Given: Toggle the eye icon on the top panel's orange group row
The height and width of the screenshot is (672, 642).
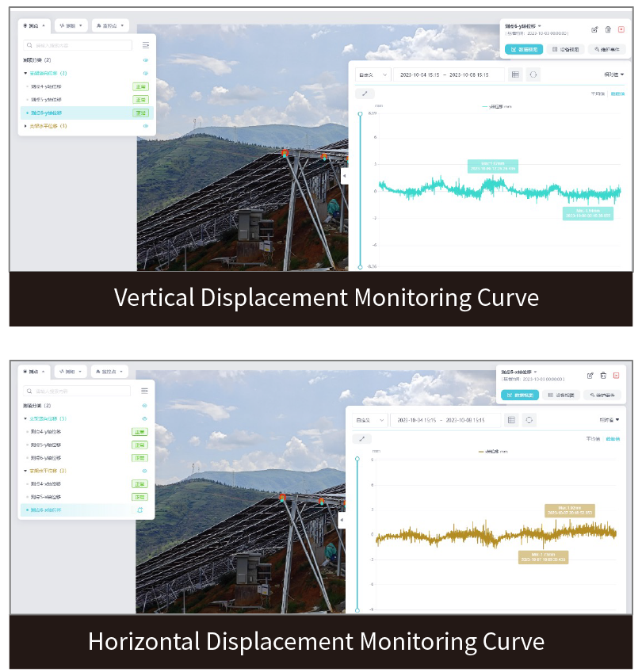Looking at the screenshot, I should click(145, 126).
